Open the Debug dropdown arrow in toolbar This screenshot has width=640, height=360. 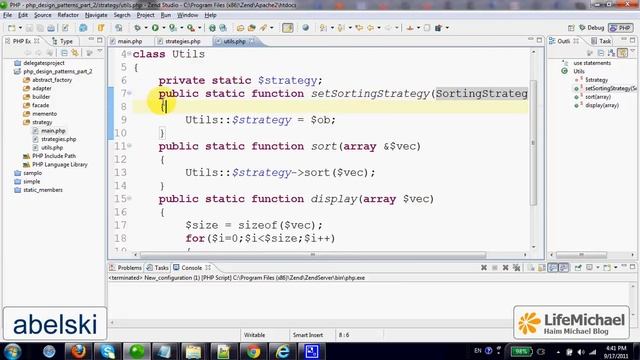[146, 28]
